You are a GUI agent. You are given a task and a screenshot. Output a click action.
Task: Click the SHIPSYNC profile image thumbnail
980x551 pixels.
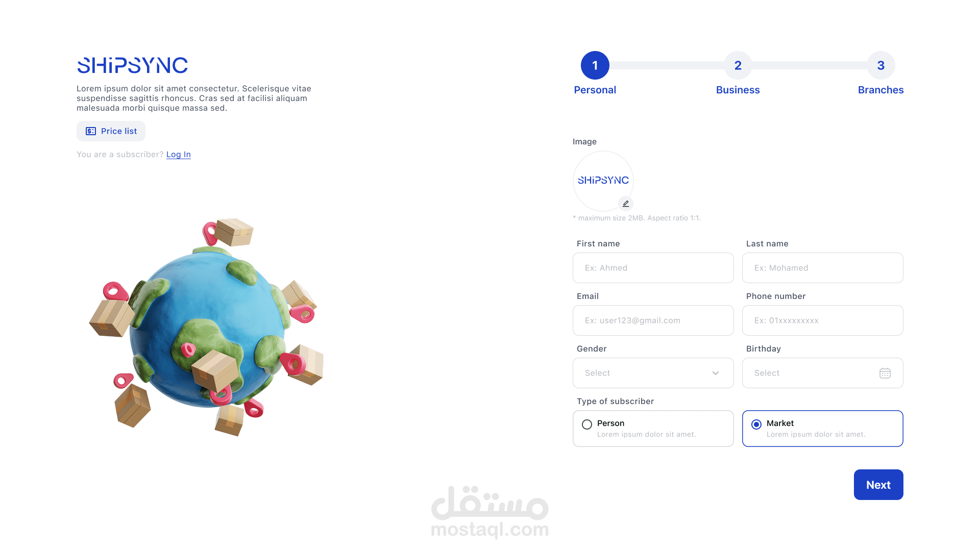(x=603, y=181)
